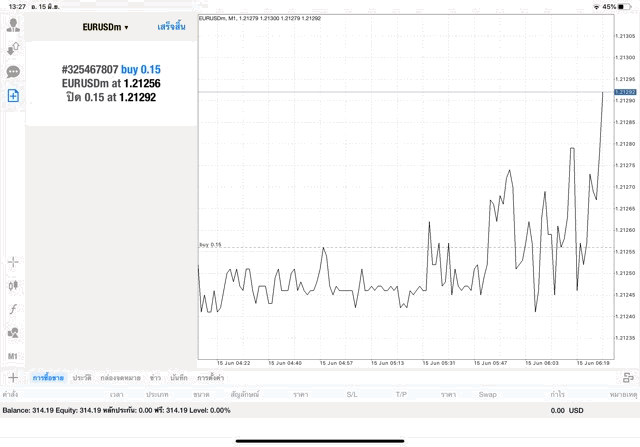Select the new order document icon

[x=13, y=96]
